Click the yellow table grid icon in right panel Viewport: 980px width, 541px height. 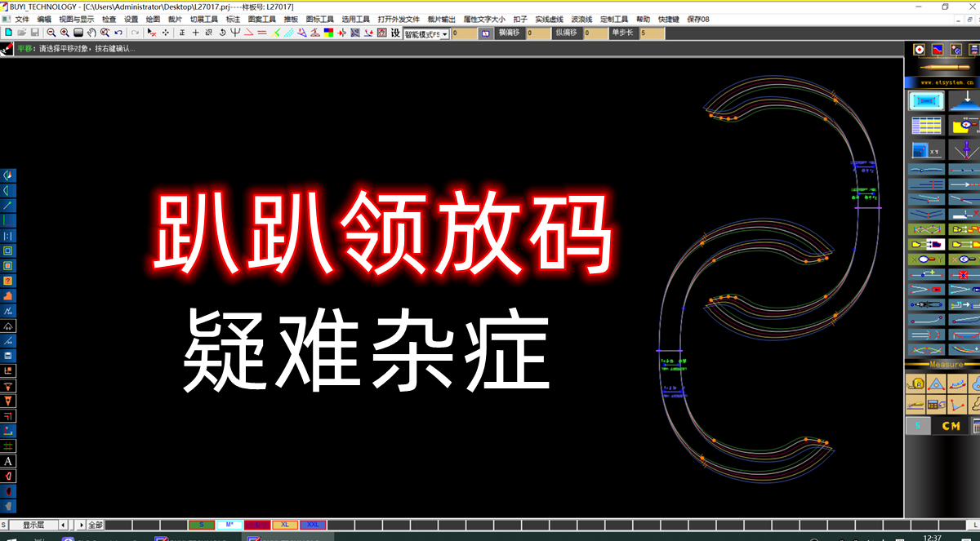(x=926, y=126)
